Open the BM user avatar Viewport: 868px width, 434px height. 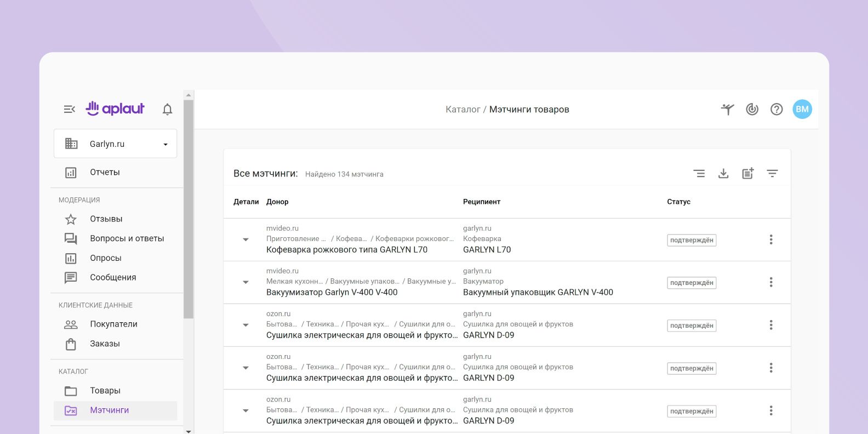tap(802, 110)
